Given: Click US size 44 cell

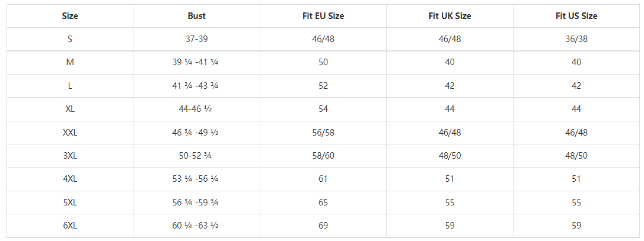Looking at the screenshot, I should click(x=576, y=109).
